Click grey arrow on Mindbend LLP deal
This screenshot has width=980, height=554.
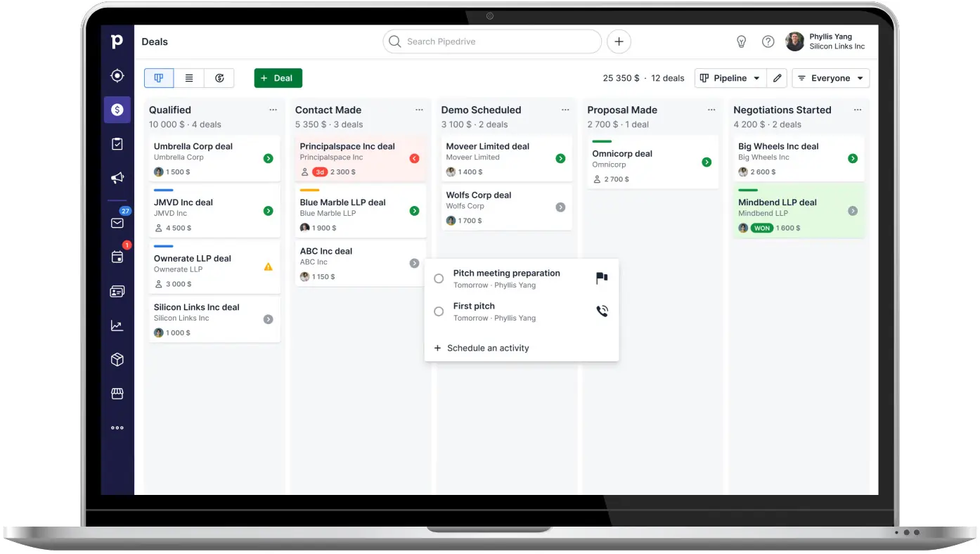point(853,211)
